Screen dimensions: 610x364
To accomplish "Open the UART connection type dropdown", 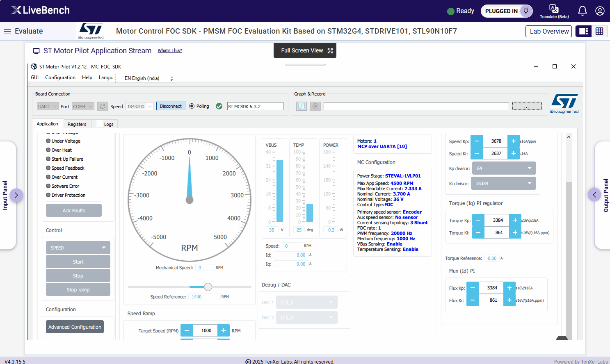I will click(48, 107).
